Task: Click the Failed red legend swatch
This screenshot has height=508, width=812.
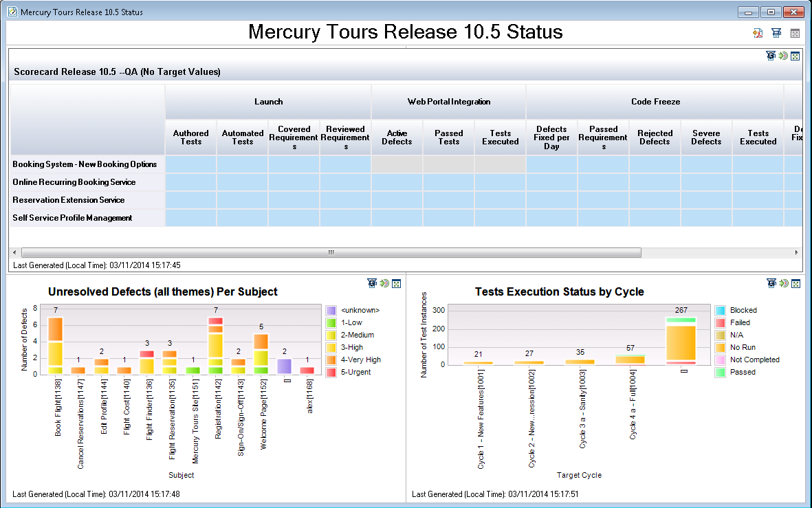Action: [x=720, y=322]
